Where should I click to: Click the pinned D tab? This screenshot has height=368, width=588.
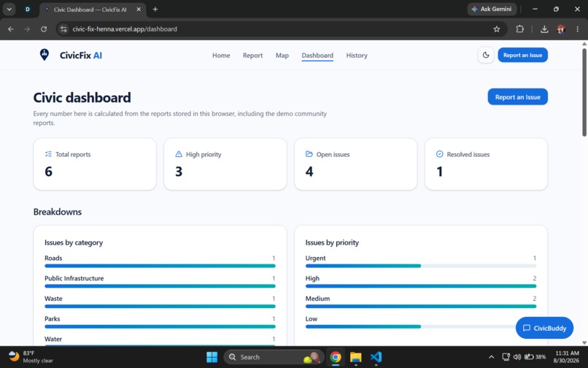pos(28,9)
